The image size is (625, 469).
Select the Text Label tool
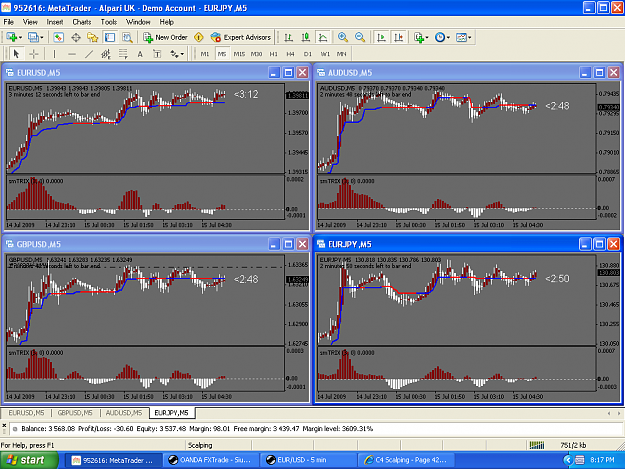tap(157, 54)
